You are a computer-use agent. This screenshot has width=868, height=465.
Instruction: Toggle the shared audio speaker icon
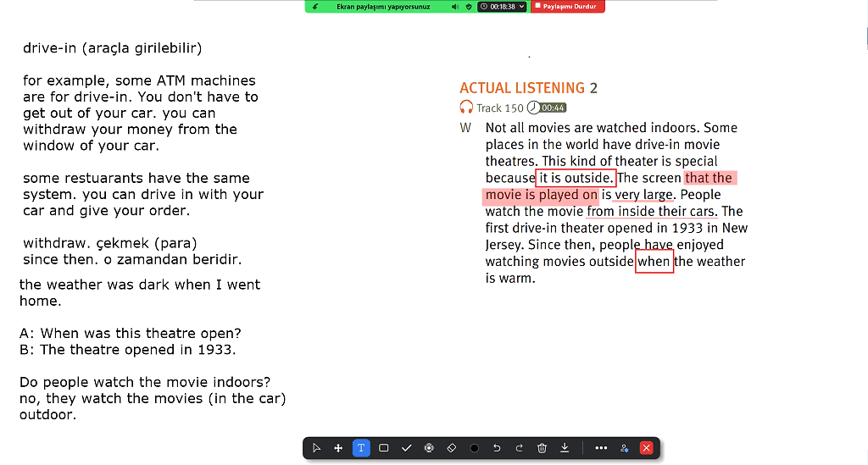click(455, 6)
